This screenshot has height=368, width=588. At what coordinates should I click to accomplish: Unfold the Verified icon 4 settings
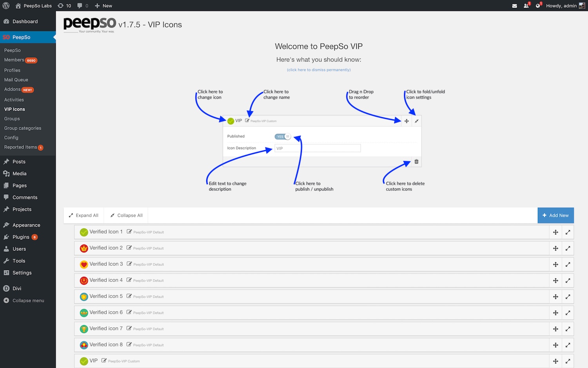tap(568, 281)
